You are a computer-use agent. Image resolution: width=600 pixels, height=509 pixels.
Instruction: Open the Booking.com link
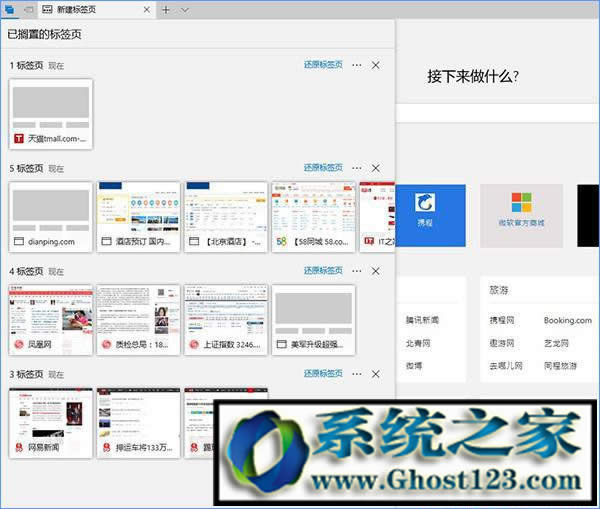[x=567, y=320]
